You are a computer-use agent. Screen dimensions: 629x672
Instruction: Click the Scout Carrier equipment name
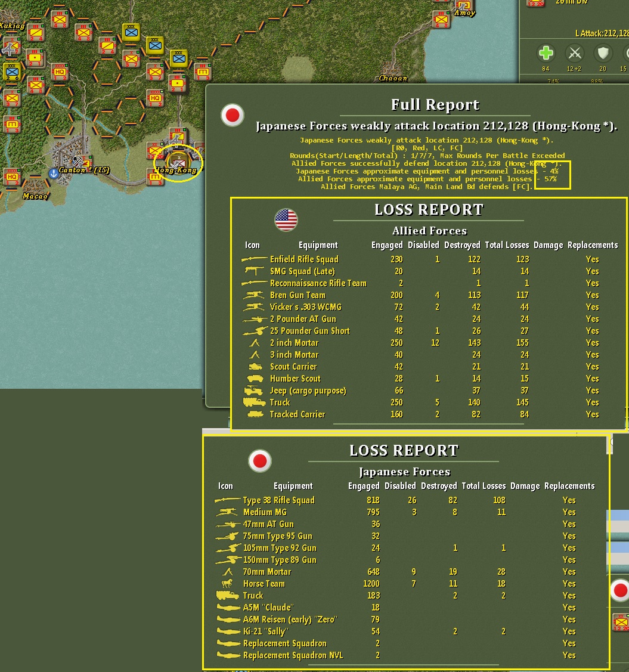pos(293,367)
